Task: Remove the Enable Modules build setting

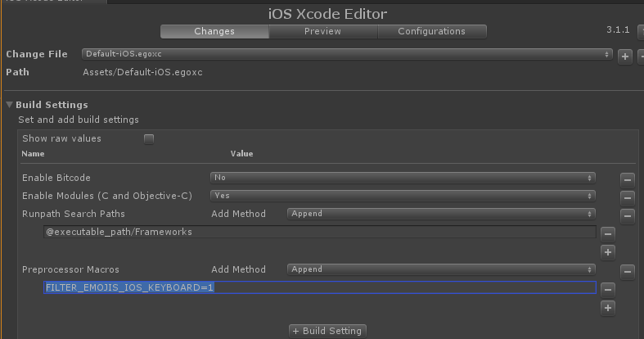Action: click(627, 197)
